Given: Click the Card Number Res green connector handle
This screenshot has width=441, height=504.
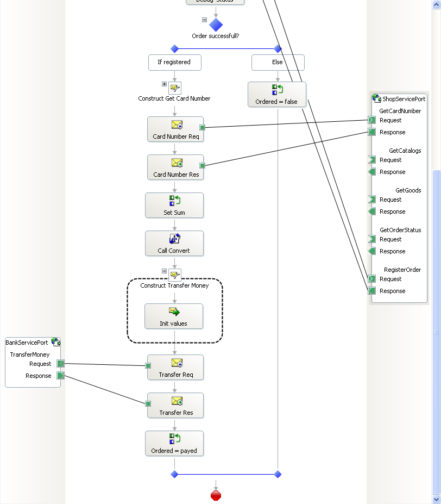Looking at the screenshot, I should [203, 165].
